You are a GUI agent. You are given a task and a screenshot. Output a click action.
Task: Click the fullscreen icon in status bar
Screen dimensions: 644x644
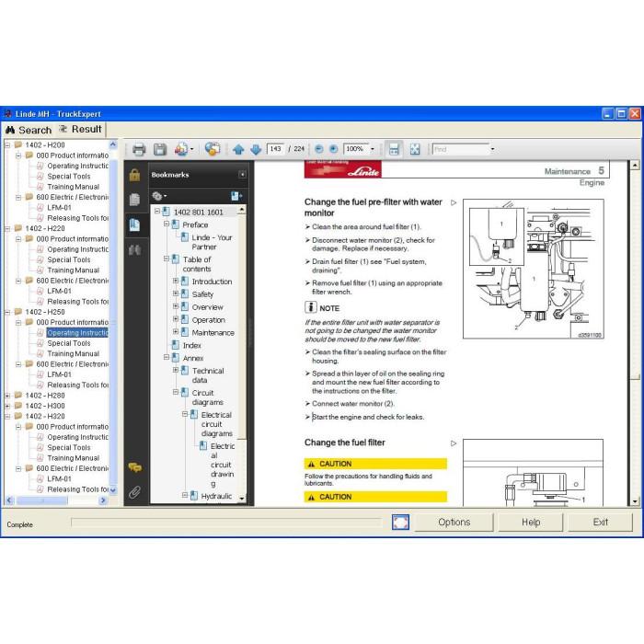400,523
